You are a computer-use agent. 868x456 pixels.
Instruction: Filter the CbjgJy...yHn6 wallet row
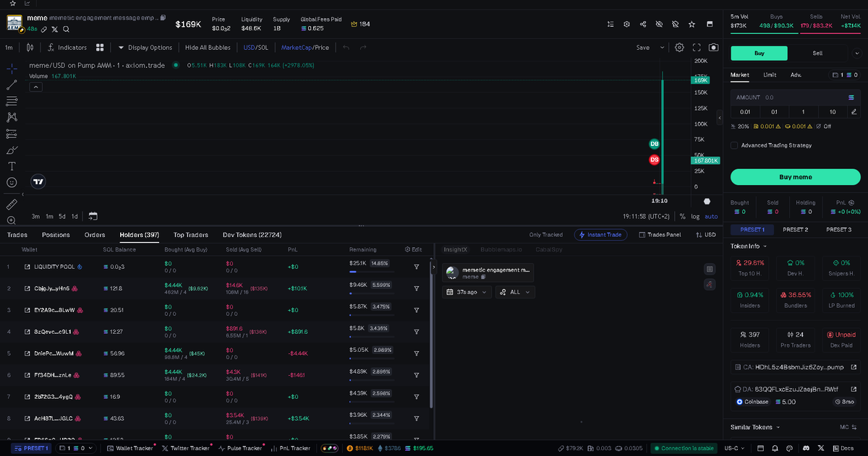click(417, 288)
